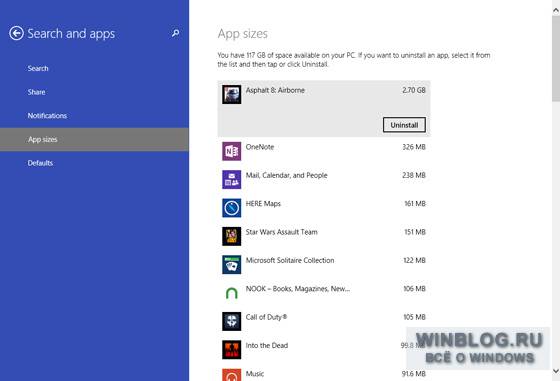Click the Music app name
560x381 pixels.
[x=255, y=374]
